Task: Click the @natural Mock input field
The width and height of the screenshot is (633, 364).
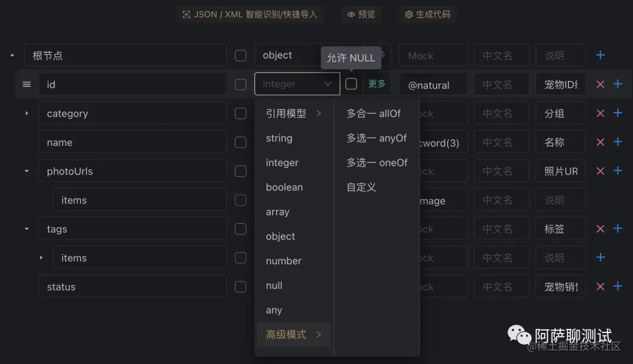Action: tap(433, 84)
